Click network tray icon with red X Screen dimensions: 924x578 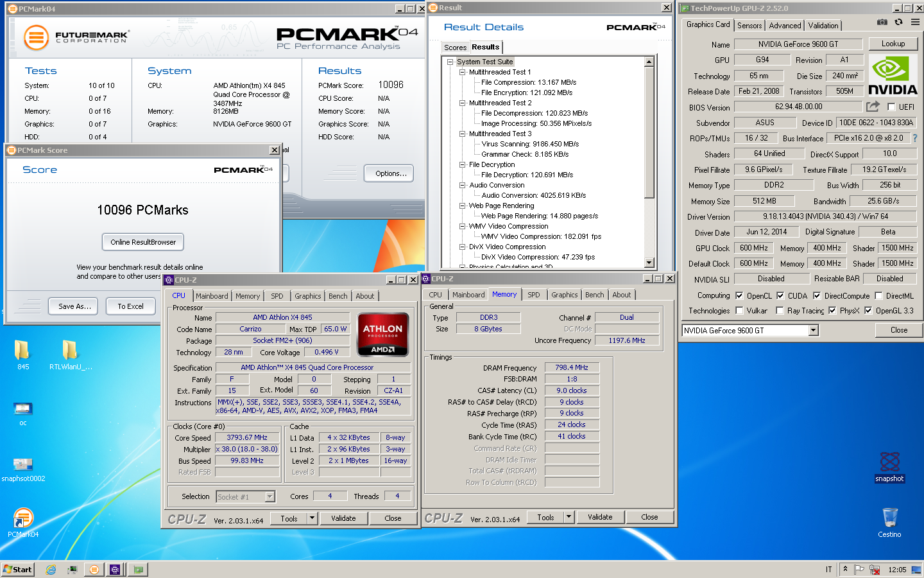[x=875, y=570]
